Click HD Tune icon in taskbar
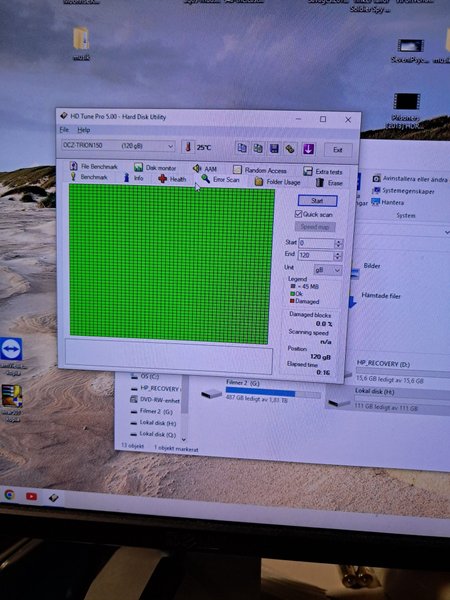Image resolution: width=450 pixels, height=600 pixels. click(54, 497)
